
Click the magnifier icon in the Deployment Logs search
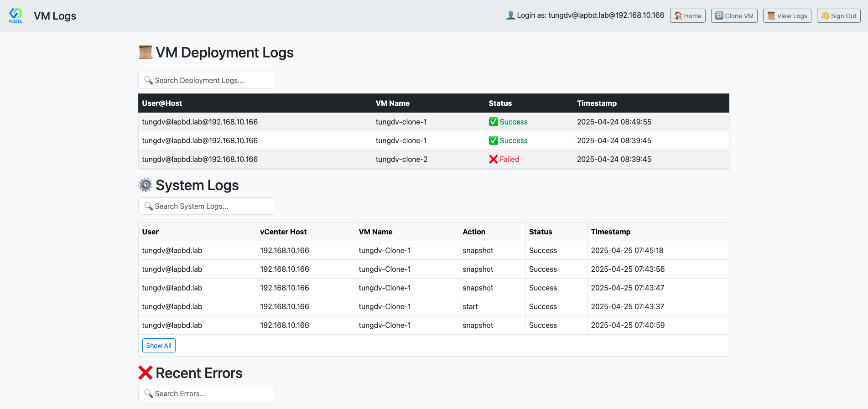coord(148,80)
